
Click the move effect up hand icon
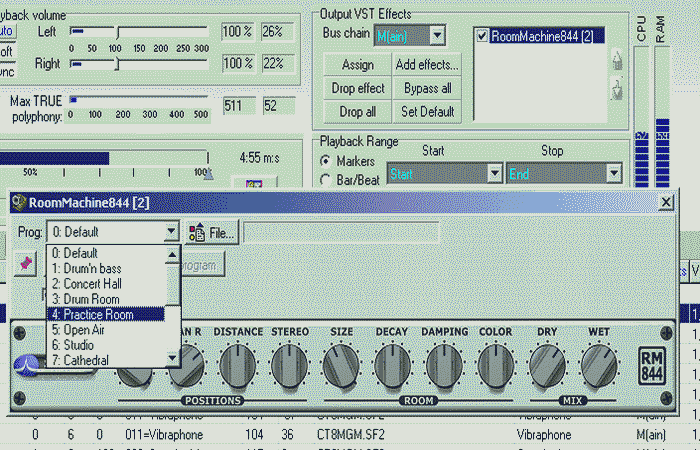point(618,60)
